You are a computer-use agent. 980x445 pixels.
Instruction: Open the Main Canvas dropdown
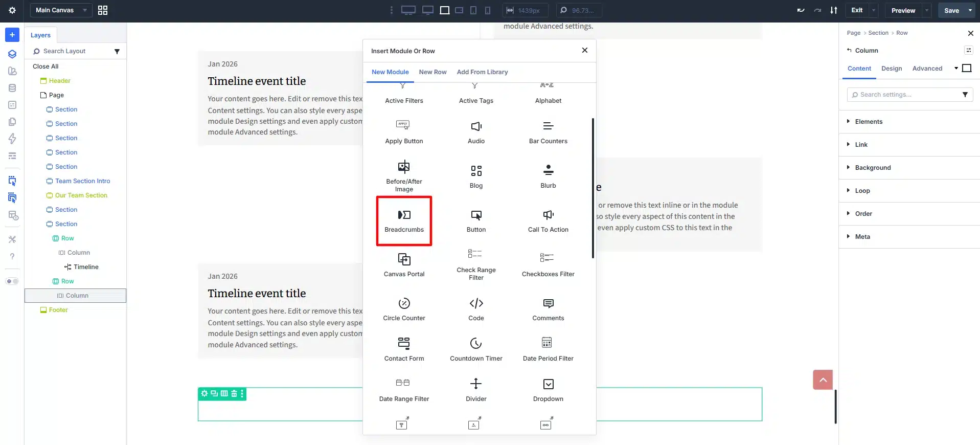(x=61, y=10)
